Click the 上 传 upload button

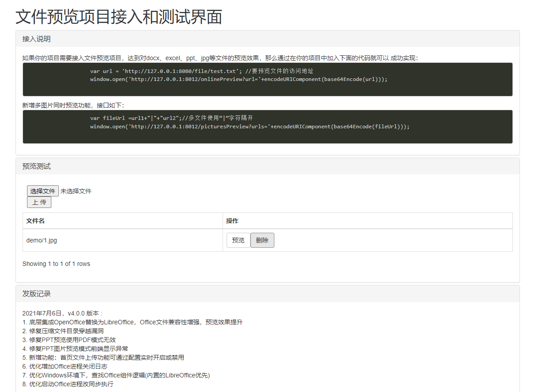pos(39,202)
